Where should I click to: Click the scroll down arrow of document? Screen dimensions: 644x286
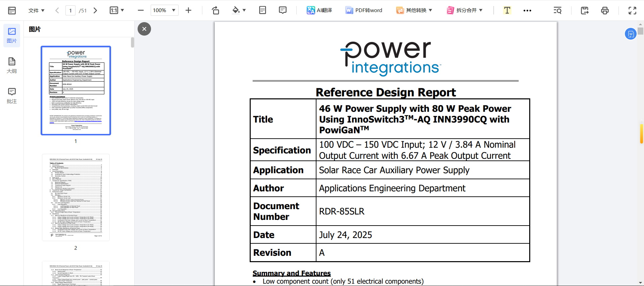coord(641,283)
